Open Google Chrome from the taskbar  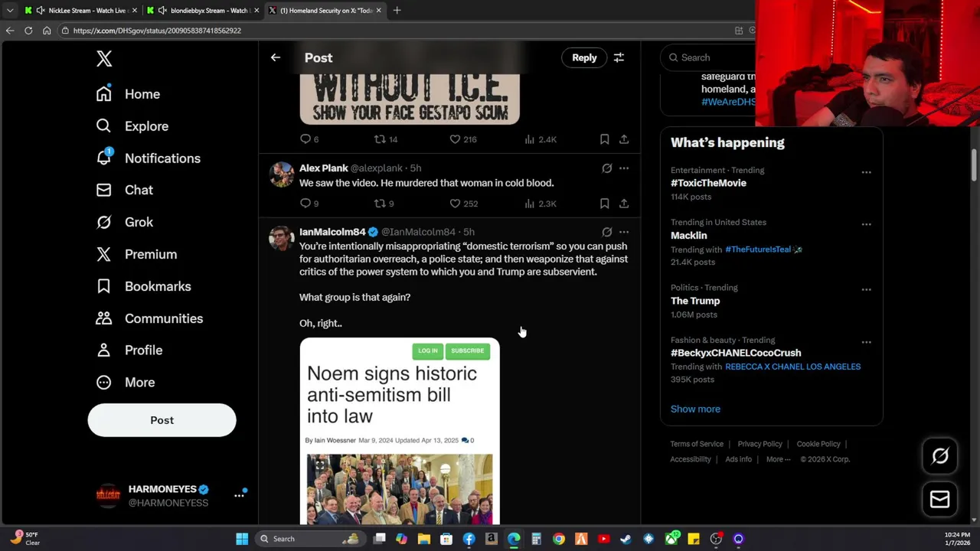[559, 539]
